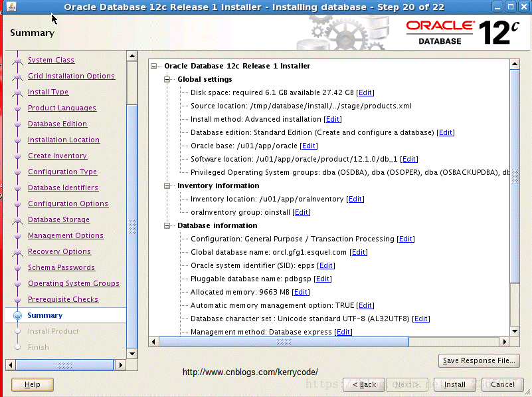
Task: Go to Product Languages step
Action: (x=62, y=108)
